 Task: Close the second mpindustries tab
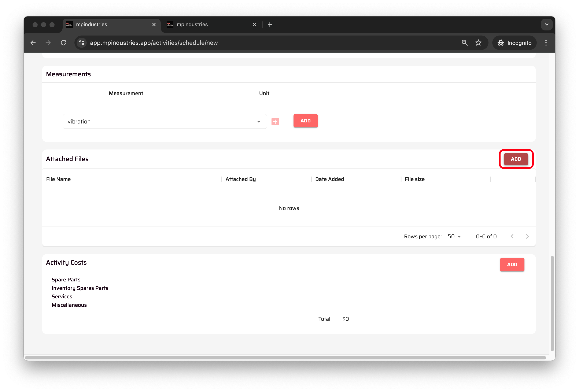(x=254, y=25)
